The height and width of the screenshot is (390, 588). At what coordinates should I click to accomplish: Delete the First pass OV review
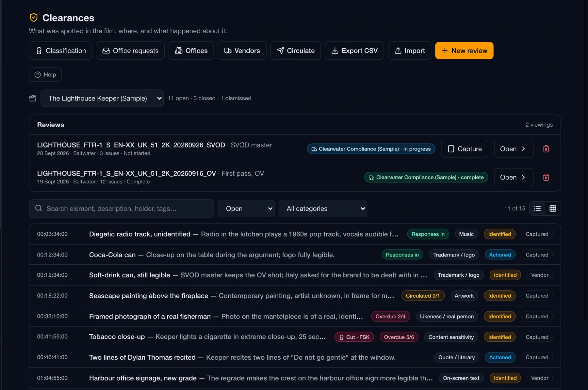point(546,177)
